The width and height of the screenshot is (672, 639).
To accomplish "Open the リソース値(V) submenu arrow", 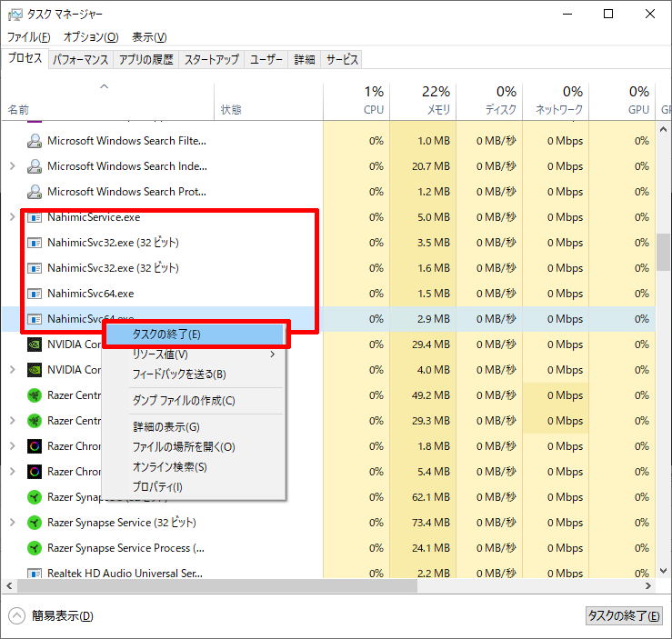I will [x=273, y=354].
